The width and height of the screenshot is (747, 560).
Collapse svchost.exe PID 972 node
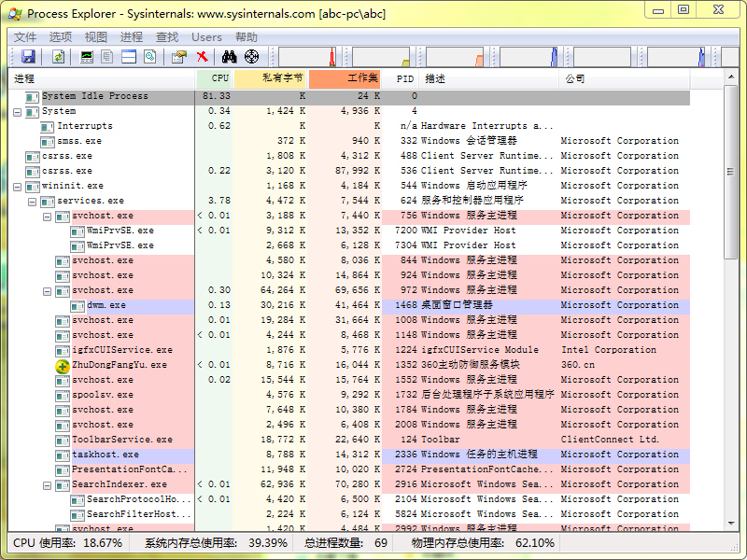coord(48,291)
